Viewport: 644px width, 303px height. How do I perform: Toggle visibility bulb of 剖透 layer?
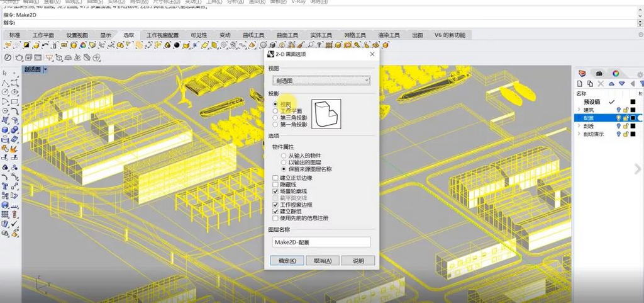pyautogui.click(x=618, y=126)
